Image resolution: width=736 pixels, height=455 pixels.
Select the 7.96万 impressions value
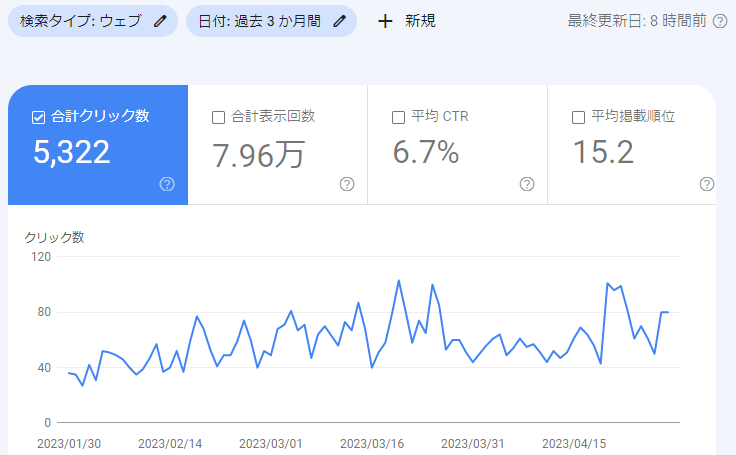point(258,155)
